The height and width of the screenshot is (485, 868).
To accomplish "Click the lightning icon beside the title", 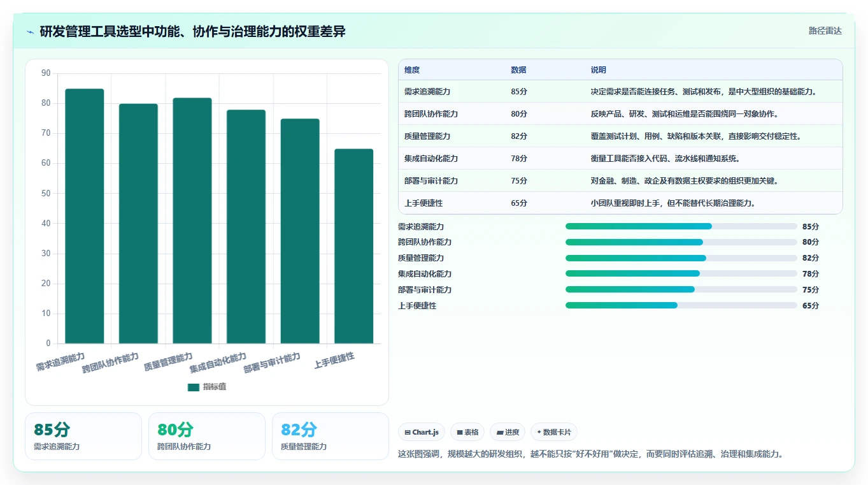I will (x=31, y=31).
